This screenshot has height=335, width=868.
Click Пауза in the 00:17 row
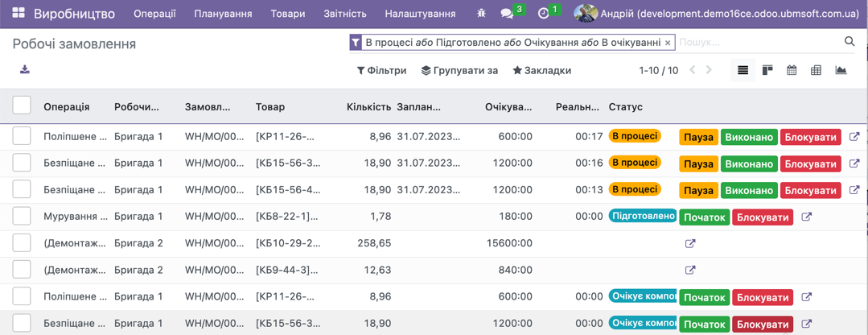click(x=698, y=137)
